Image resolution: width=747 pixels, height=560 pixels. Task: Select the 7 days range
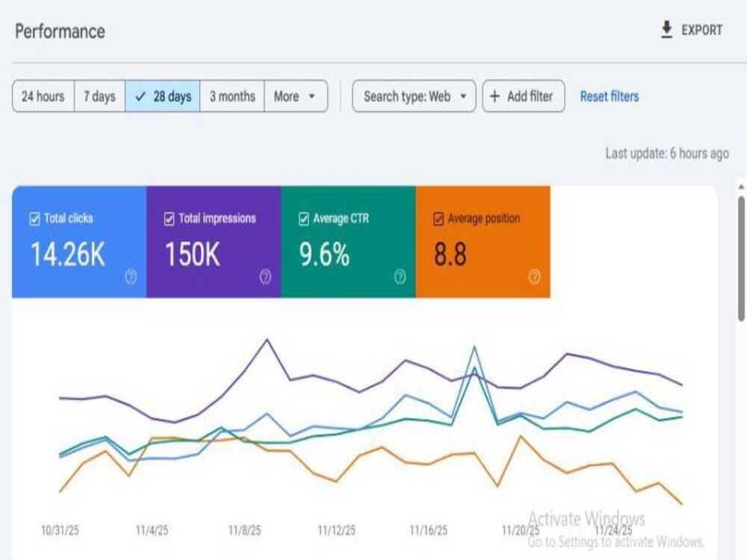[x=99, y=96]
